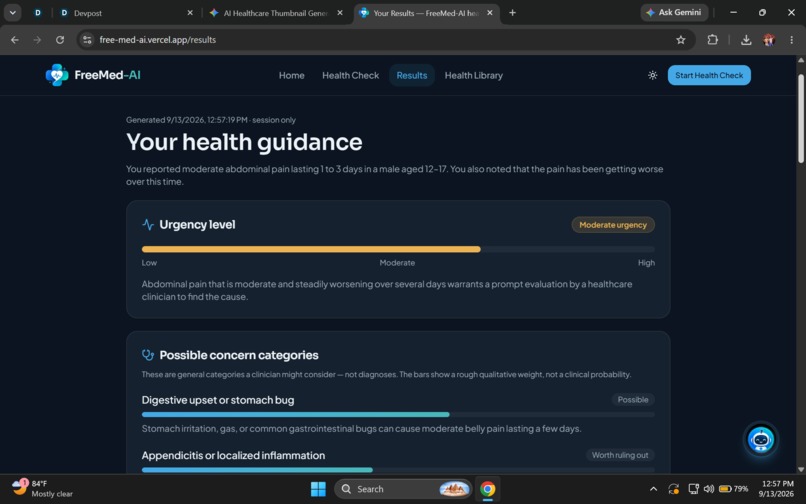This screenshot has width=806, height=504.
Task: Click the stethoscope icon by Possible concern categories
Action: point(148,355)
